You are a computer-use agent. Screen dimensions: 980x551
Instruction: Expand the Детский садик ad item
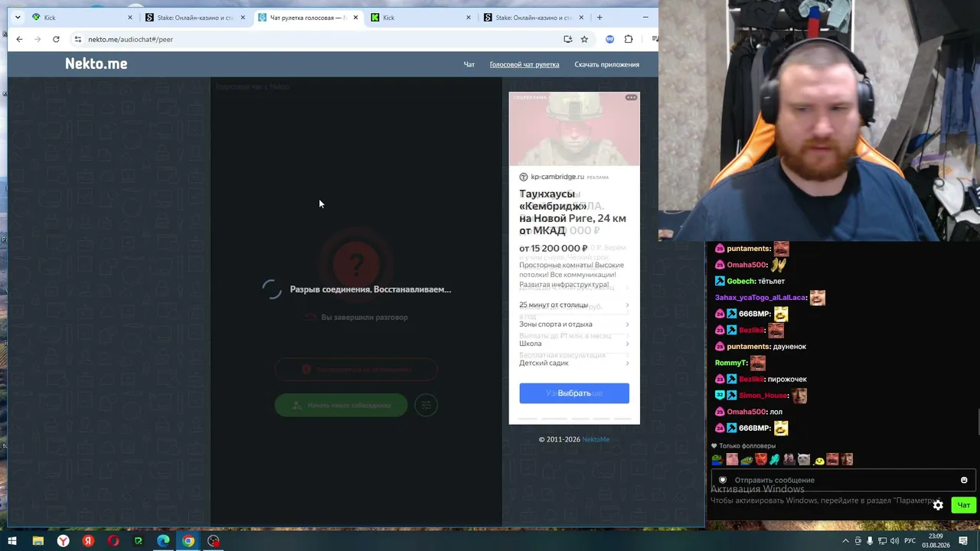tap(574, 363)
